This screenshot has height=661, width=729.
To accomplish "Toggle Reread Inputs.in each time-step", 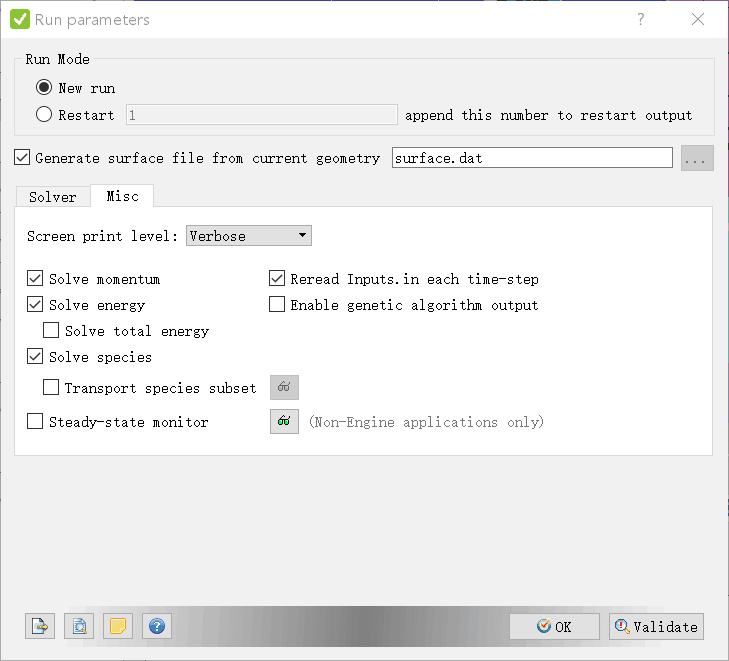I will point(277,278).
